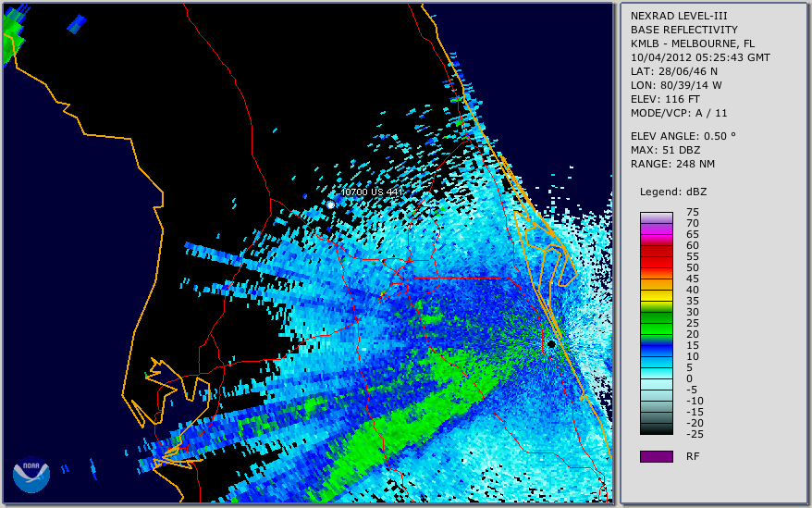
Task: Select the 'LON: 80/39/14 W' line
Action: click(676, 85)
